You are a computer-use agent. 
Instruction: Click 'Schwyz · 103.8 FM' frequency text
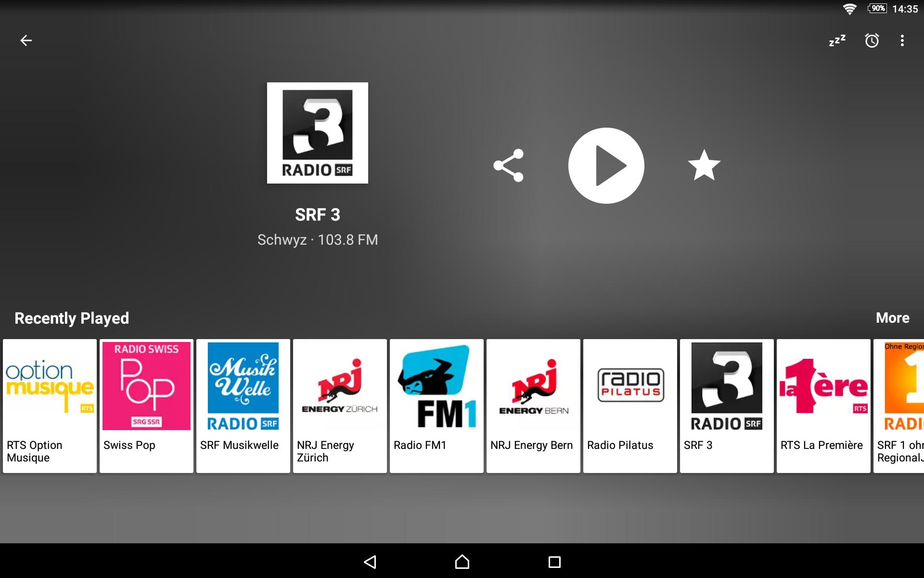318,240
